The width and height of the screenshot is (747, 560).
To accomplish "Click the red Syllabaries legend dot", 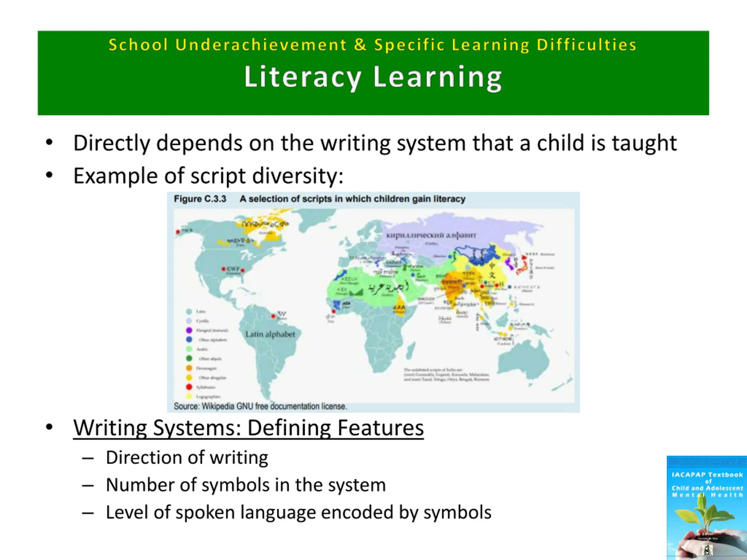I will point(189,387).
